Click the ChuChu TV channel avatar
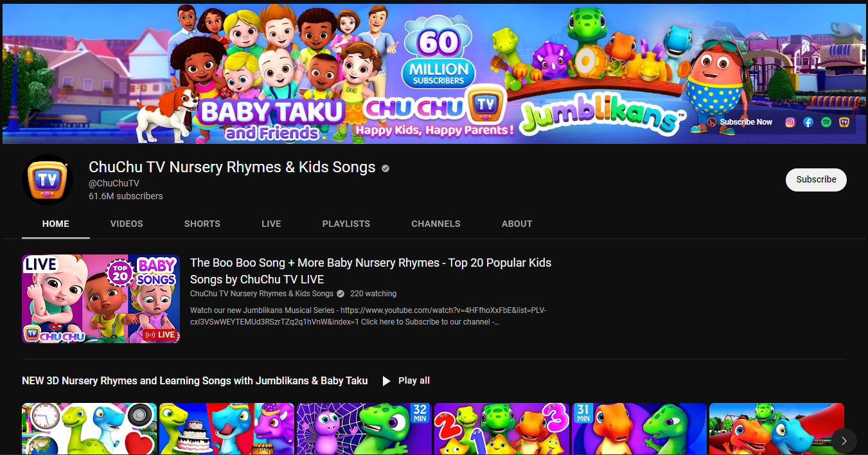 47,181
